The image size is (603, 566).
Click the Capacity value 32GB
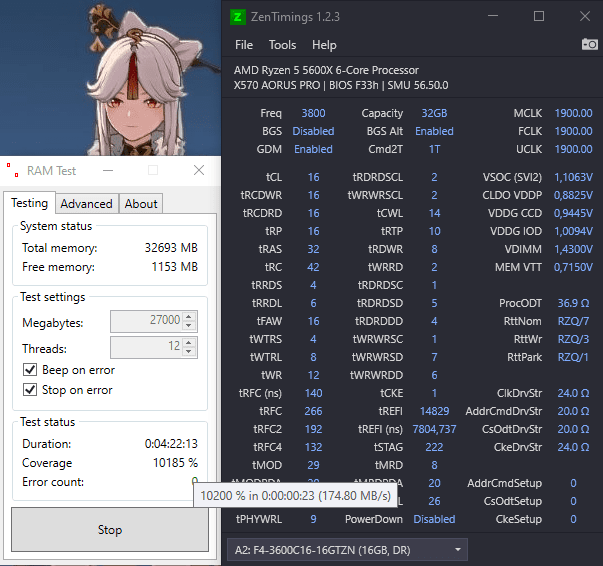[x=434, y=113]
